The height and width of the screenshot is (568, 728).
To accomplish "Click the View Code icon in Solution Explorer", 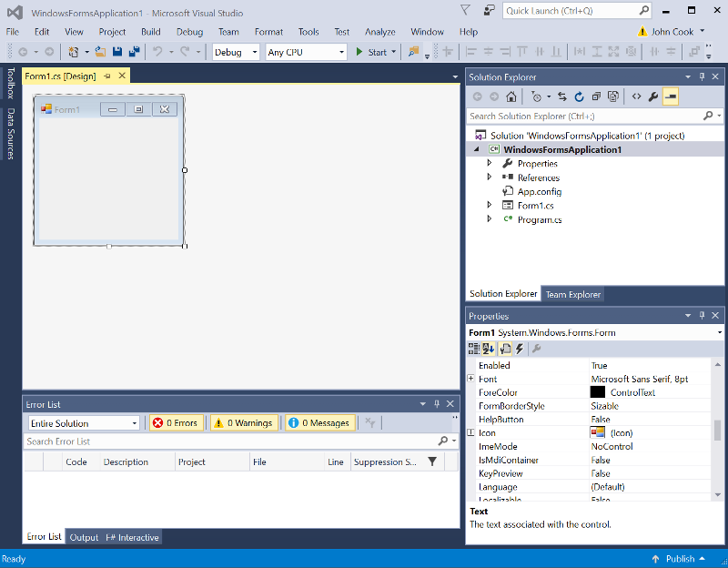I will point(636,96).
